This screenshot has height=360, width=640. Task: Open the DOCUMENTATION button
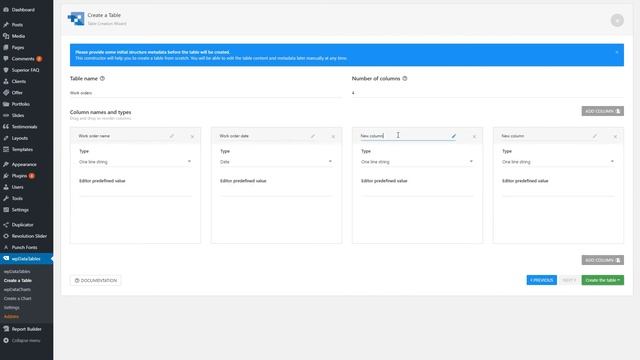coord(96,280)
